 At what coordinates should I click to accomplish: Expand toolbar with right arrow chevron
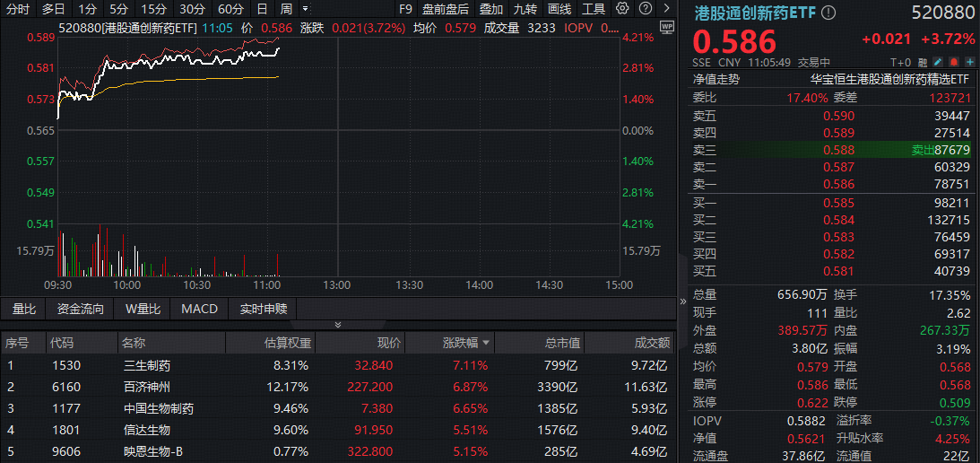pos(666,9)
